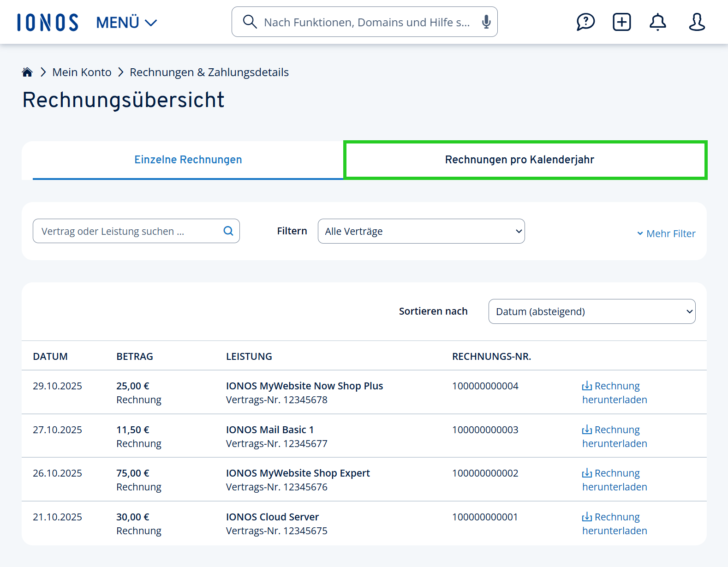Click IONOS MyWebsite Shop Expert entry

[x=298, y=473]
